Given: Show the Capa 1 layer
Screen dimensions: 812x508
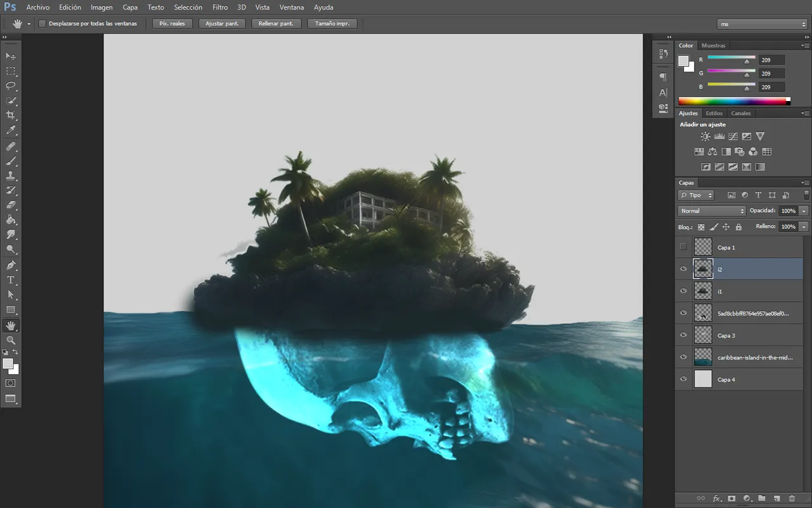Looking at the screenshot, I should click(683, 247).
